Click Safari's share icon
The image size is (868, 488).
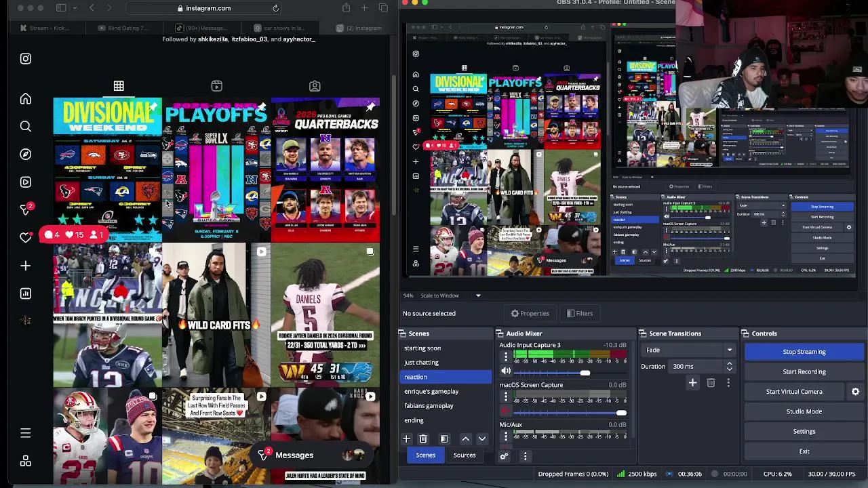[x=346, y=8]
